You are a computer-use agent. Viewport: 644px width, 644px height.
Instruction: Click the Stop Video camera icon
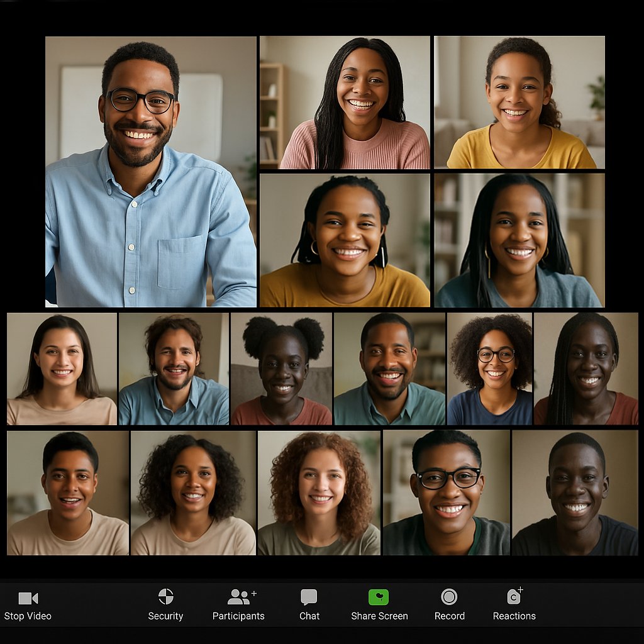(28, 598)
